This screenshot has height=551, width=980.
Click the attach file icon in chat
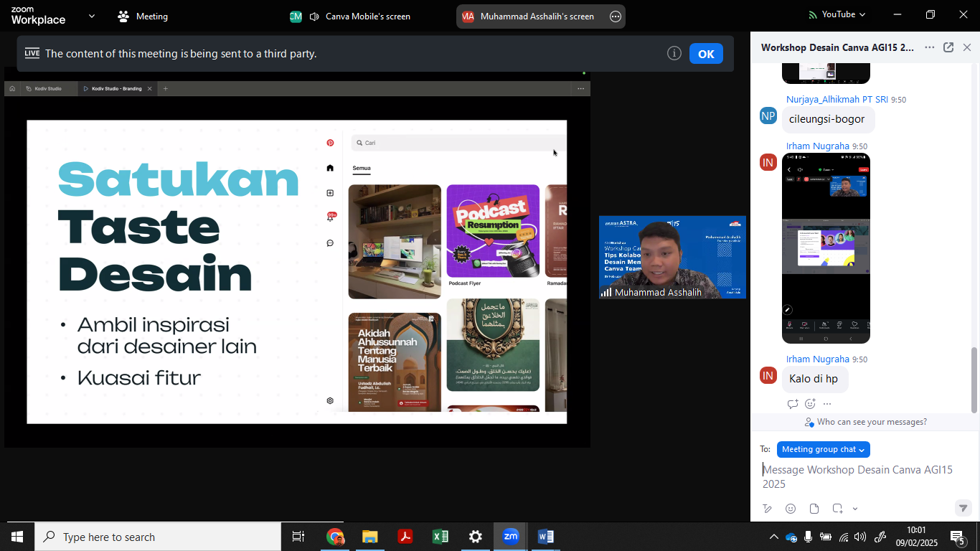[814, 509]
